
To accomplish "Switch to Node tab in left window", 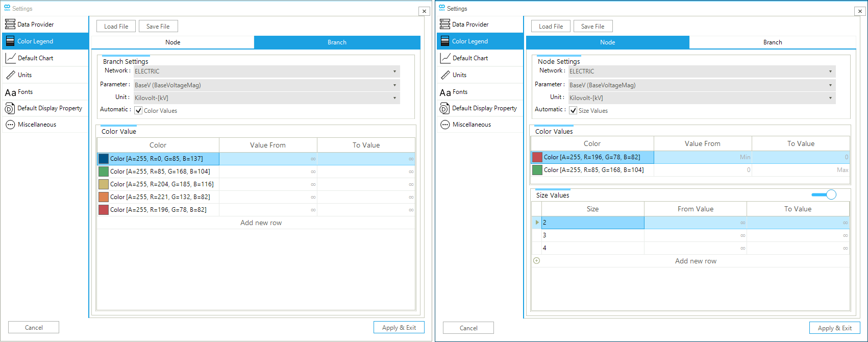I will pyautogui.click(x=172, y=42).
